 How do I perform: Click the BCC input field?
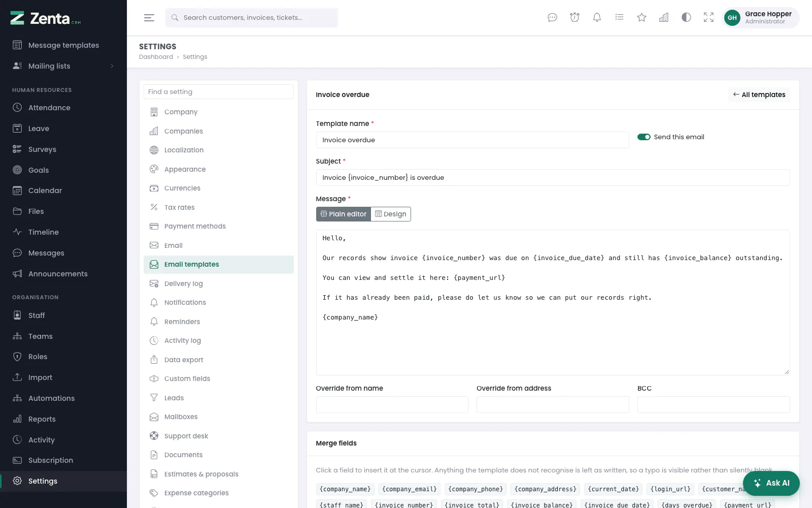714,405
